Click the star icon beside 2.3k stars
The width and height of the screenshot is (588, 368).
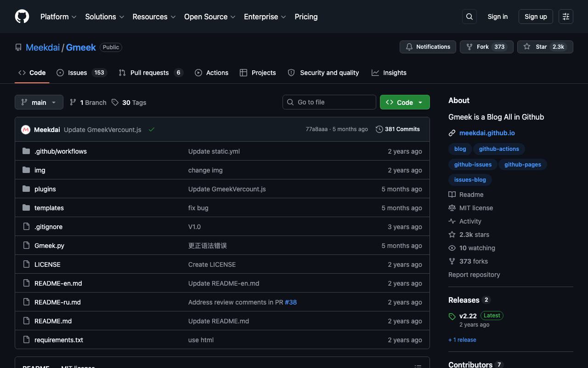(x=452, y=235)
